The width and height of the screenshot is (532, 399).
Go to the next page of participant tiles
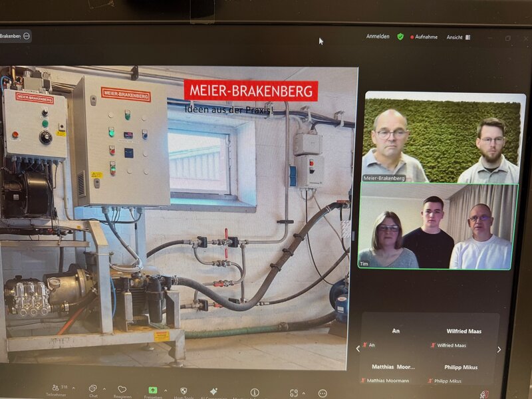[499, 350]
